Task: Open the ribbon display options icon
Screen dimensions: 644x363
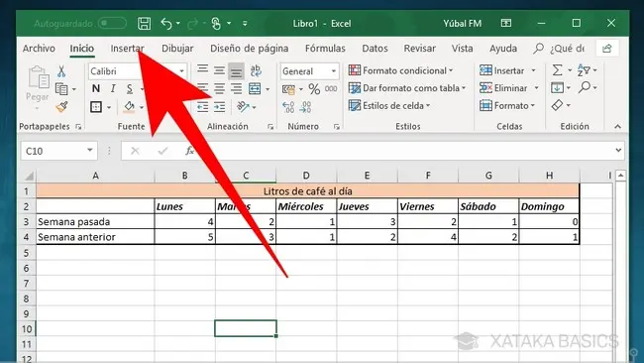Action: [x=506, y=23]
